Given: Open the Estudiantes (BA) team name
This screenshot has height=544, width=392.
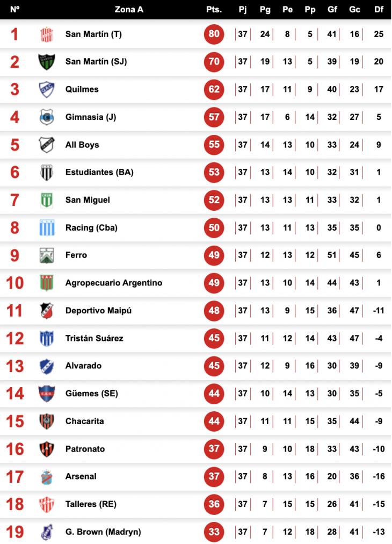Looking at the screenshot, I should [x=99, y=172].
